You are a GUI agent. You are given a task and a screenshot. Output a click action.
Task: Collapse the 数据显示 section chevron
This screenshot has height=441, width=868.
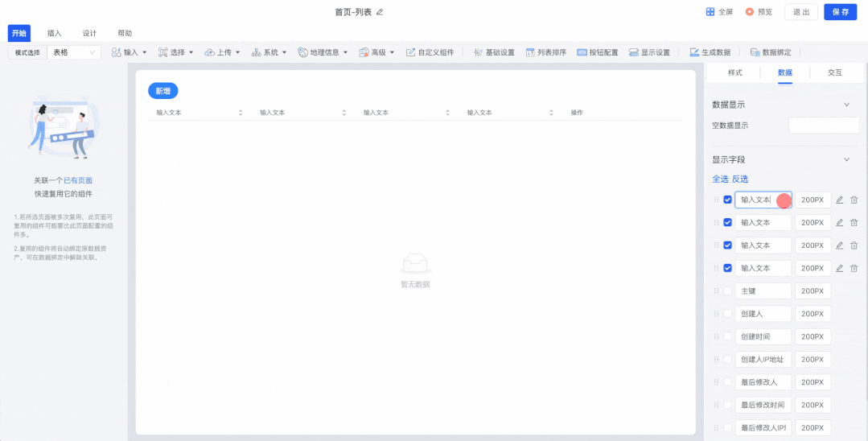point(845,104)
